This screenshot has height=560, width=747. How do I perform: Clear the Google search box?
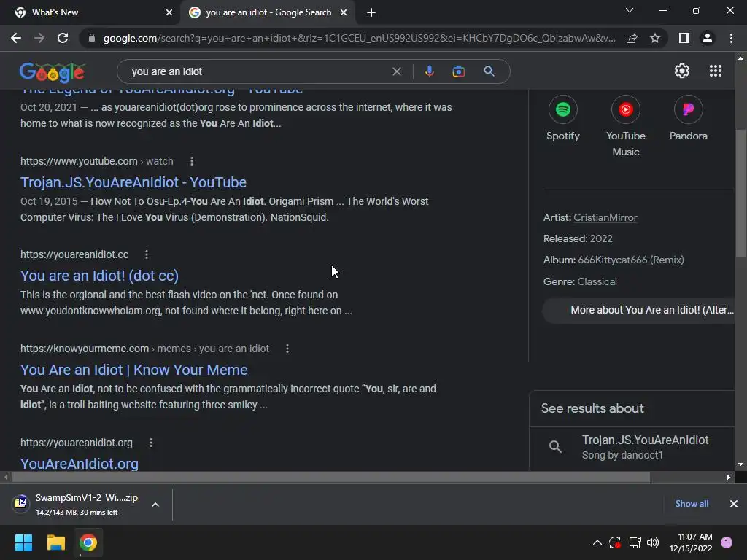396,71
